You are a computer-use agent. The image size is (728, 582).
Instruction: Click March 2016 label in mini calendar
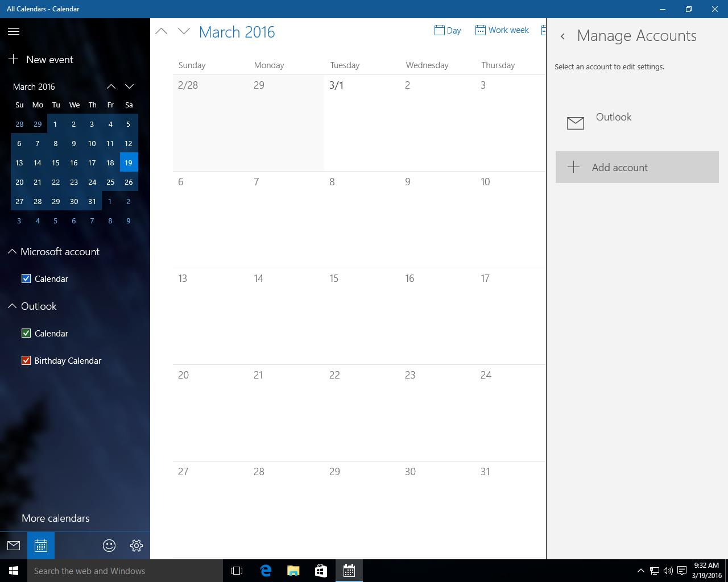click(x=34, y=86)
